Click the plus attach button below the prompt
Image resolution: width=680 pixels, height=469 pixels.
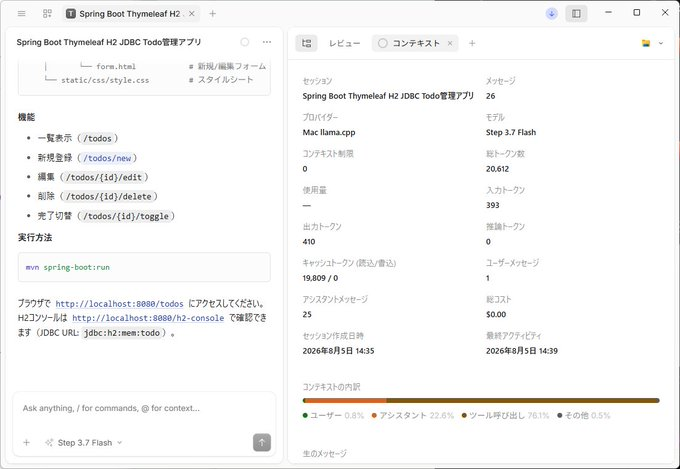tap(26, 443)
